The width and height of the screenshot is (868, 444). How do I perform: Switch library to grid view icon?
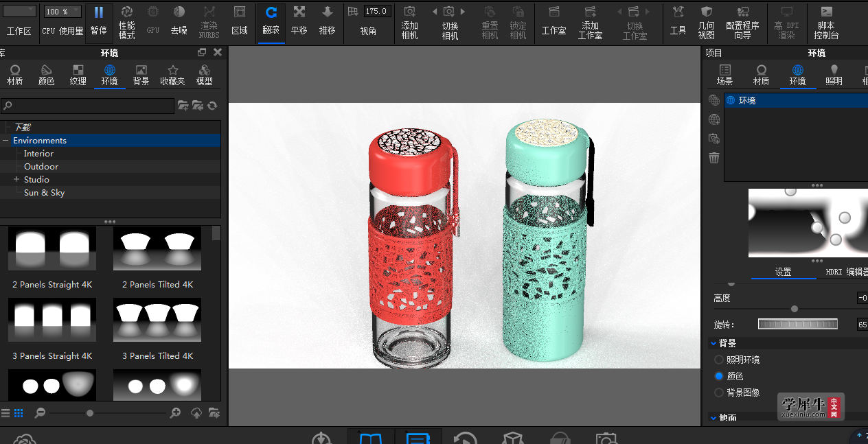[x=19, y=412]
